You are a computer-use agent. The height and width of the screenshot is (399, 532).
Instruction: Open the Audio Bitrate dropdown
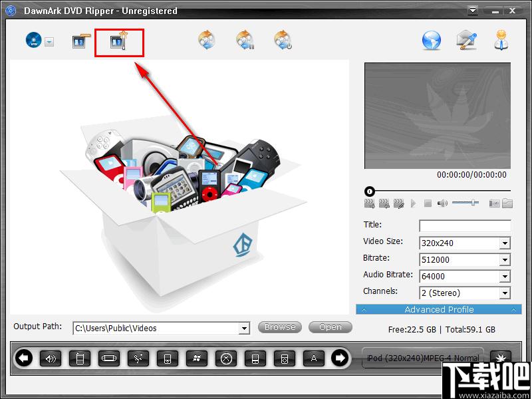(x=505, y=277)
